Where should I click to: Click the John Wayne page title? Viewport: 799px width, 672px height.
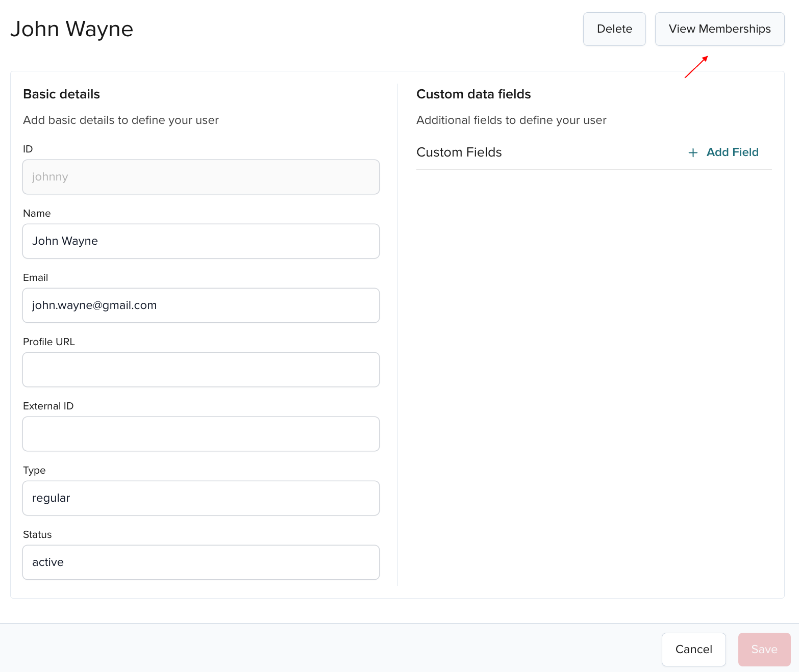coord(72,29)
